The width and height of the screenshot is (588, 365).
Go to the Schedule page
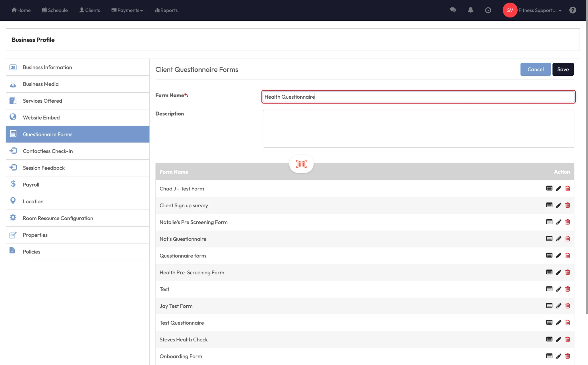pyautogui.click(x=55, y=10)
